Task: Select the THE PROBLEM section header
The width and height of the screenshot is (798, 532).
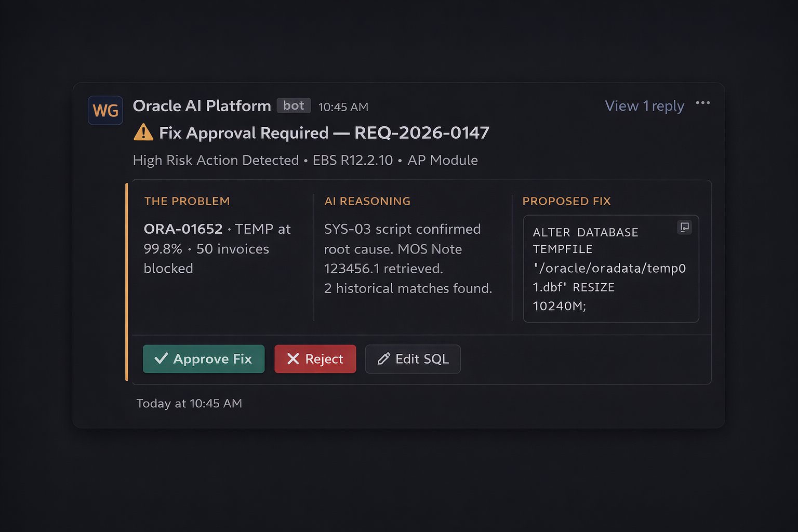Action: pos(187,201)
